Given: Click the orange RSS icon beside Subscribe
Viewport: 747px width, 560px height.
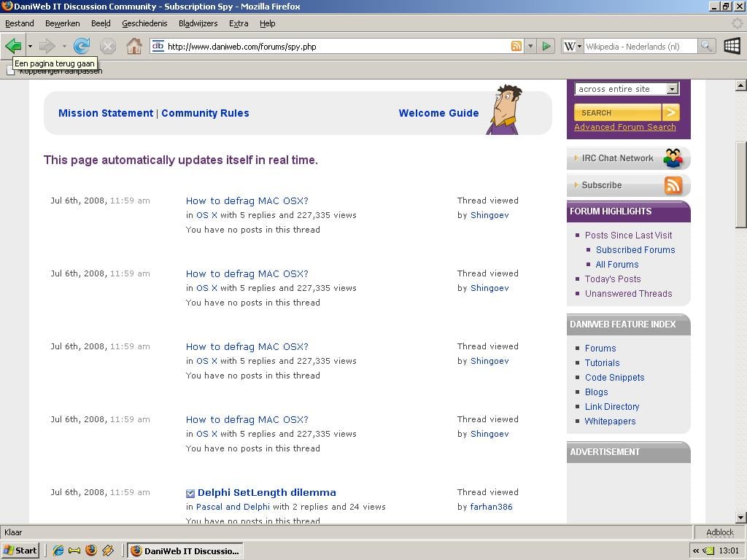Looking at the screenshot, I should pos(673,185).
